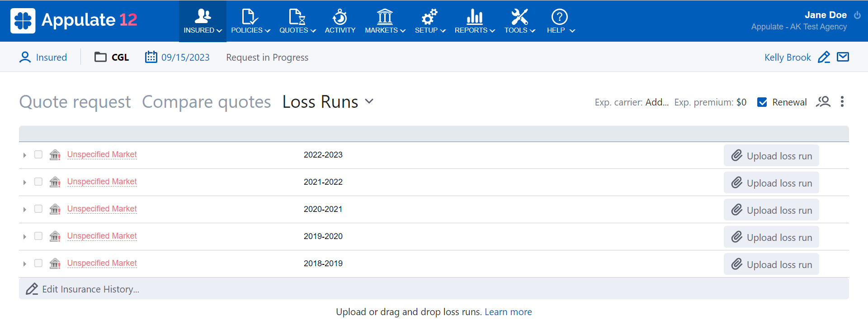Click the pencil edit icon beside Kelly Brook
The height and width of the screenshot is (326, 868).
click(x=824, y=57)
